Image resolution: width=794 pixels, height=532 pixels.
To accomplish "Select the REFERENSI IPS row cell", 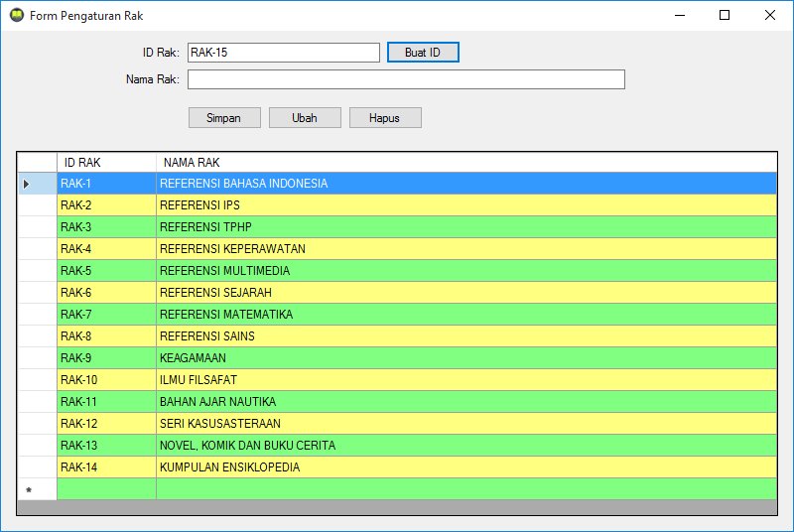I will pyautogui.click(x=466, y=205).
